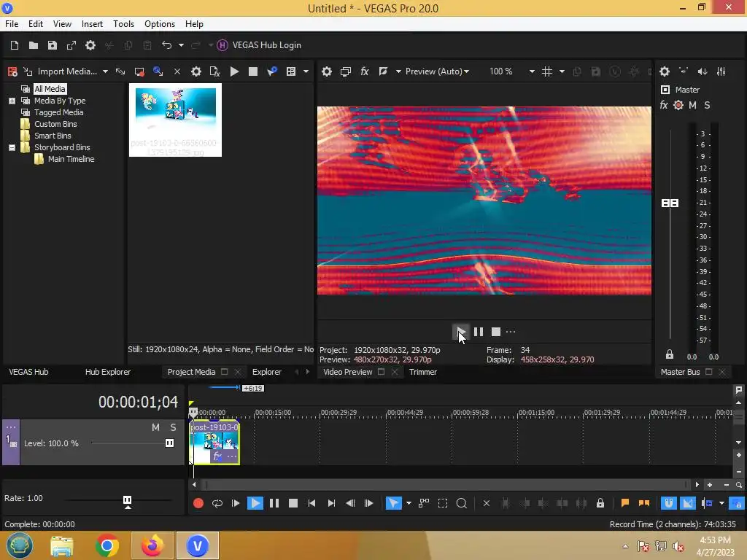Image resolution: width=747 pixels, height=560 pixels.
Task: Expand Media By Type node
Action: pyautogui.click(x=12, y=101)
